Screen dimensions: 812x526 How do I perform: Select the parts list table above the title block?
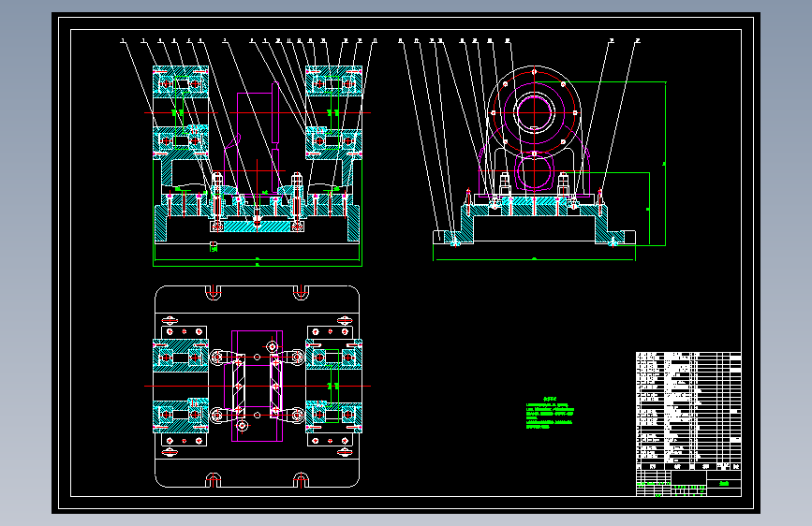(688, 411)
